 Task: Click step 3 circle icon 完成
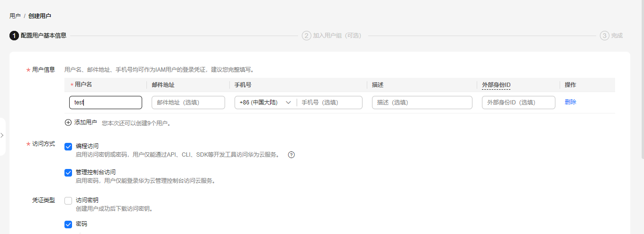coord(604,36)
